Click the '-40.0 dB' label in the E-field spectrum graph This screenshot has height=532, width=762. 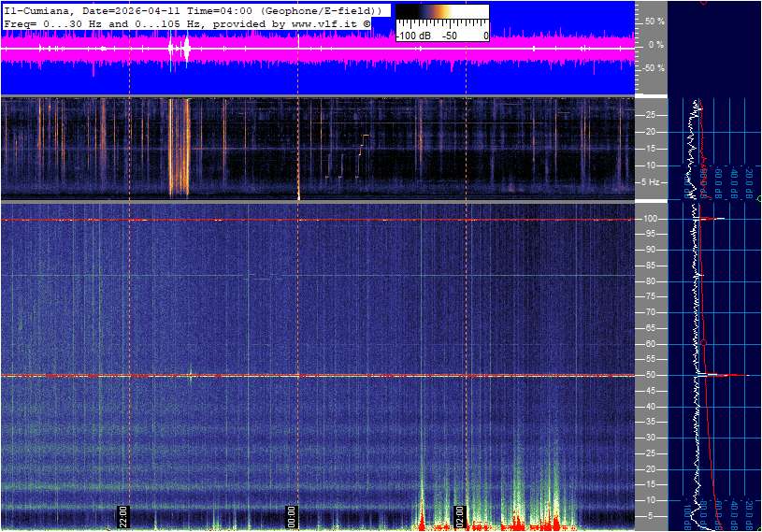(734, 515)
